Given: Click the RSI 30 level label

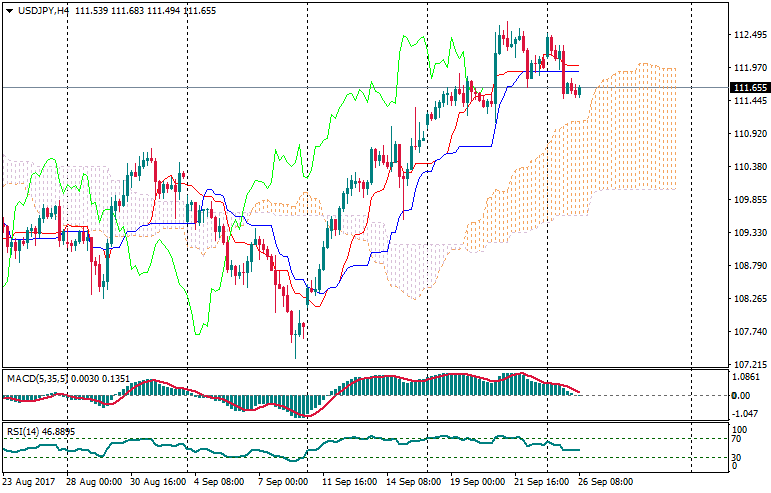Looking at the screenshot, I should click(x=738, y=458).
